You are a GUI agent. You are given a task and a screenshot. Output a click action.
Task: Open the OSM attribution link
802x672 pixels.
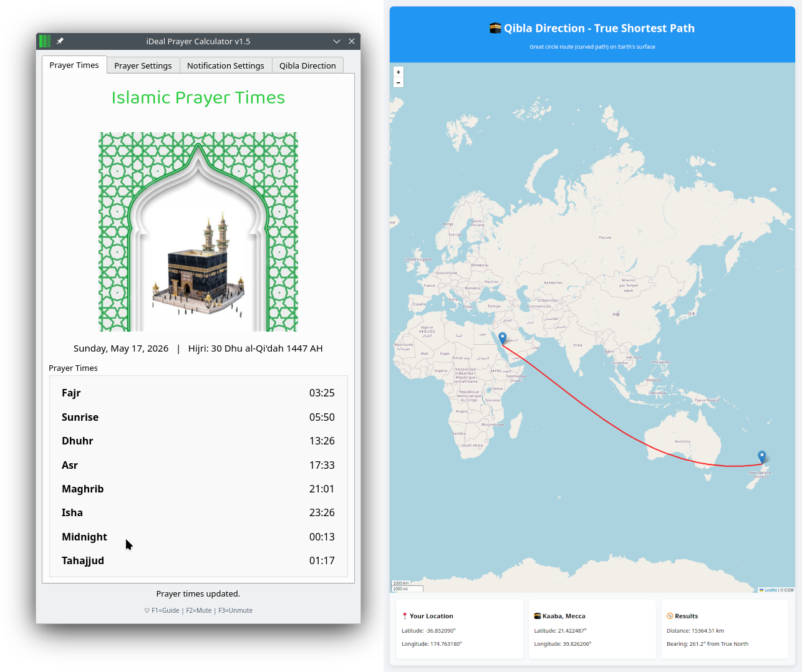(x=789, y=590)
